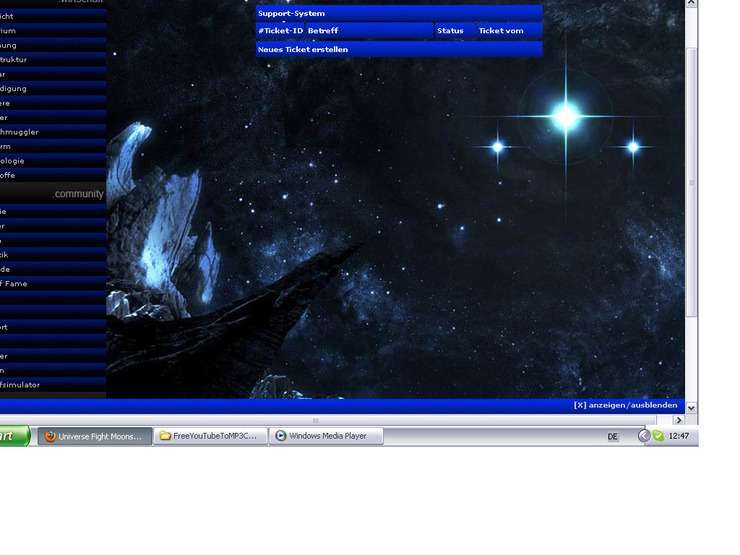The image size is (740, 555).
Task: Expand hidden system tray icons arrow
Action: 644,436
